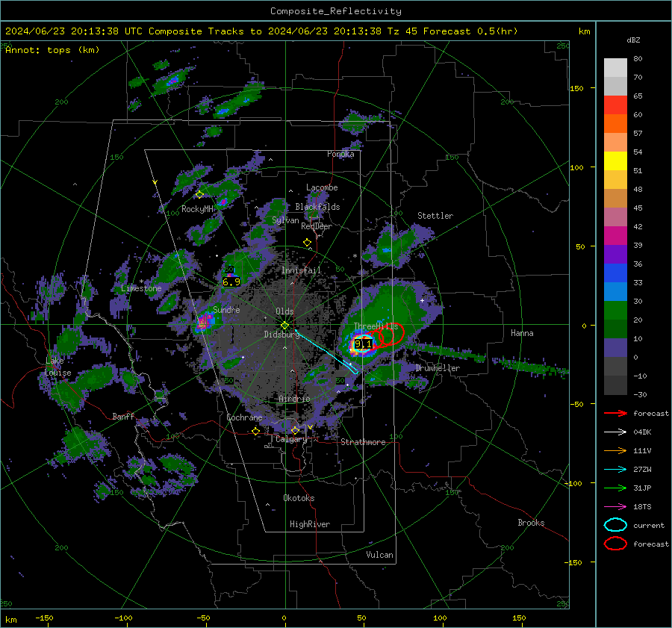Click the timestamp header text

point(261,31)
